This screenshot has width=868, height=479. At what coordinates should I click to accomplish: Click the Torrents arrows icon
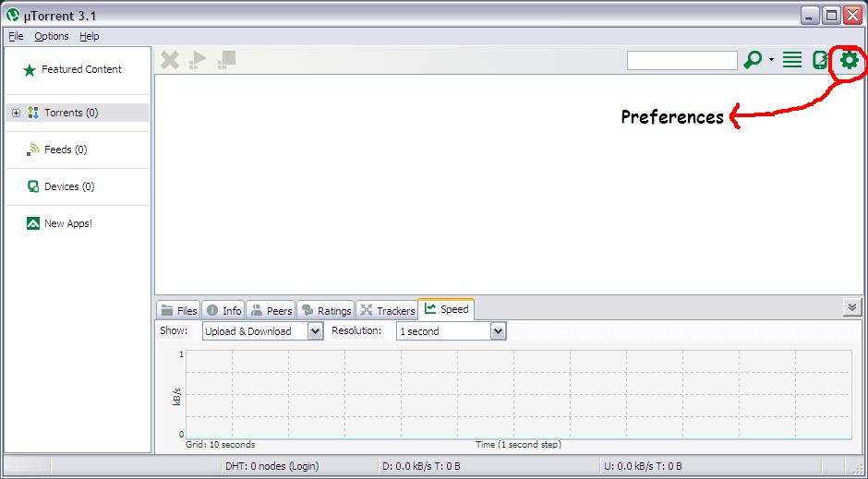pos(33,113)
